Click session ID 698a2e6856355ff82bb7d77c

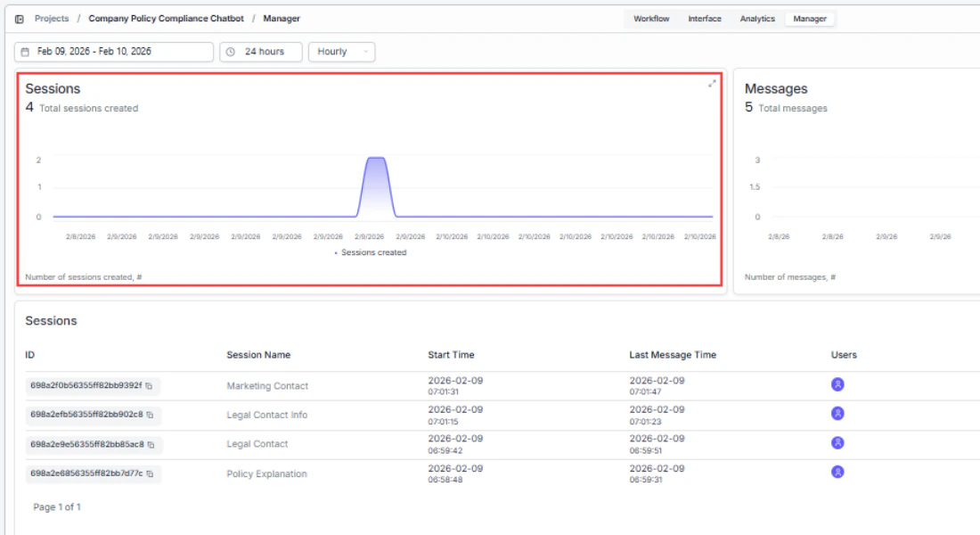click(x=87, y=473)
